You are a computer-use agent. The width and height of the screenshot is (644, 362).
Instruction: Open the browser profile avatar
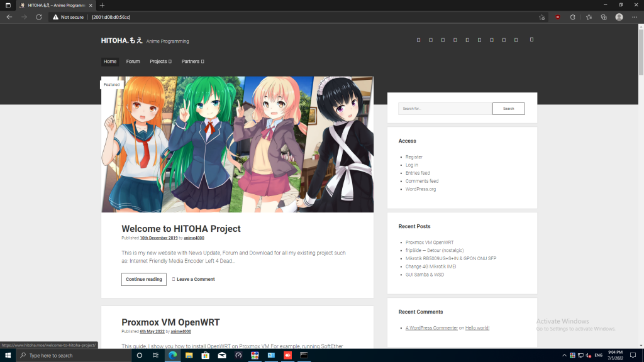(x=619, y=17)
